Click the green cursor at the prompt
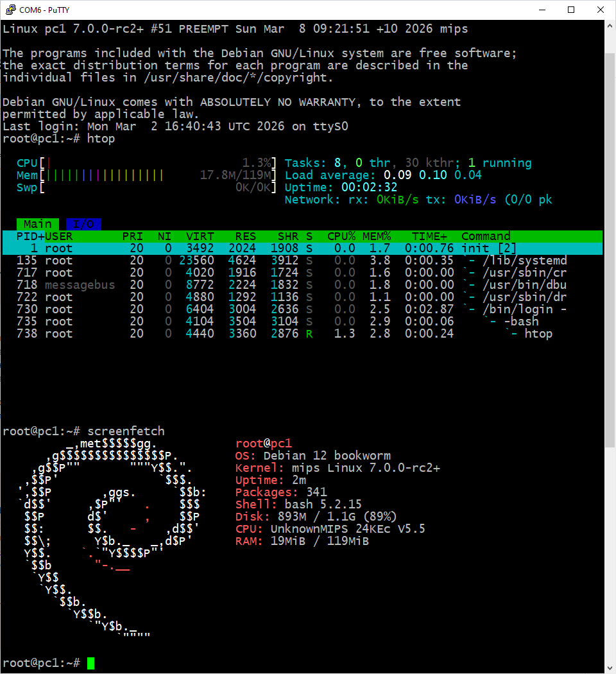Viewport: 616px width, 674px height. [90, 663]
